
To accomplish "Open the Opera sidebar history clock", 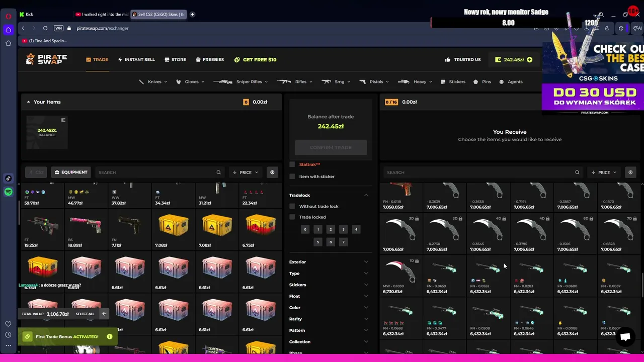I will point(8,335).
